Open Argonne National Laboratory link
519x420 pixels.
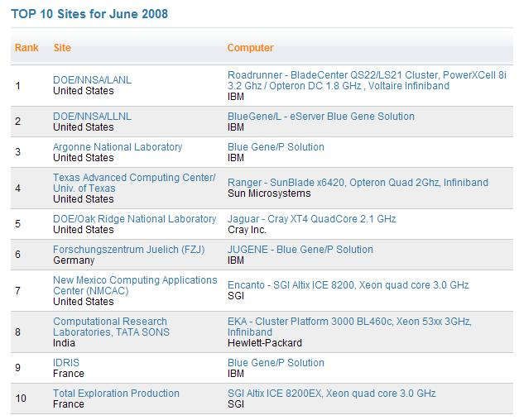tap(117, 147)
